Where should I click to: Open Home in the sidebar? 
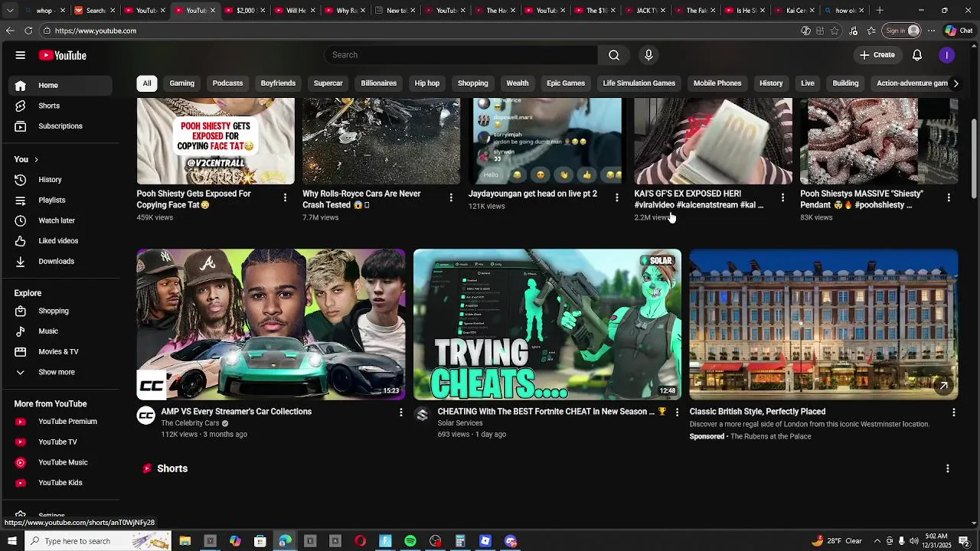[60, 86]
